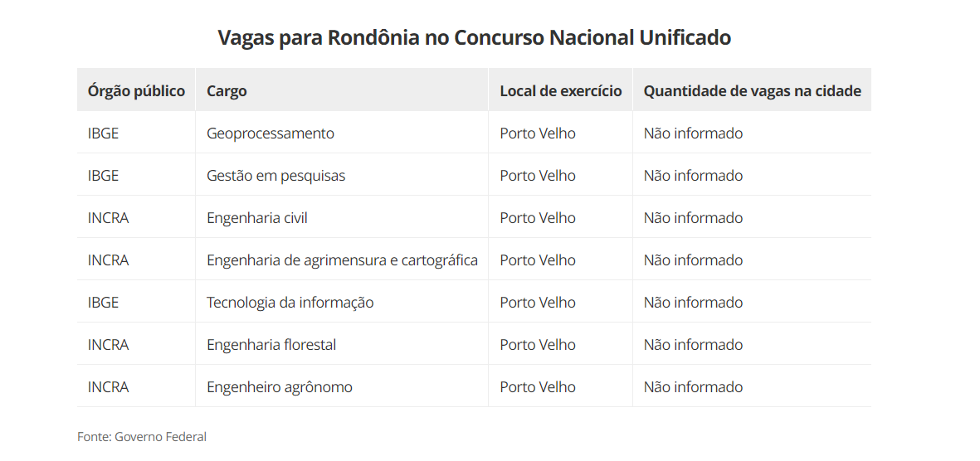Screen dimensions: 980x461
Task: Select 'IBGE' in Tecnologia da informação row
Action: tap(104, 303)
